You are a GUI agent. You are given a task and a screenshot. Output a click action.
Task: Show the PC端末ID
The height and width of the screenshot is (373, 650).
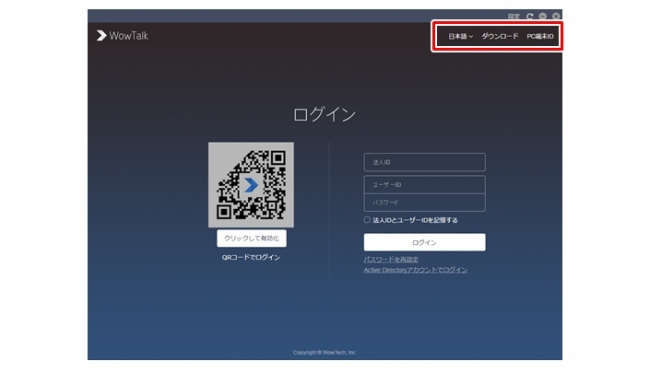[x=540, y=36]
